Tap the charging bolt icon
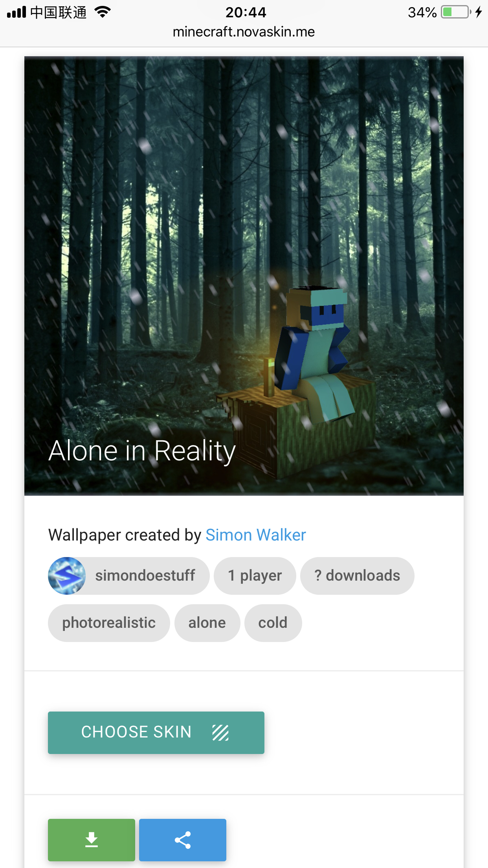 point(478,12)
